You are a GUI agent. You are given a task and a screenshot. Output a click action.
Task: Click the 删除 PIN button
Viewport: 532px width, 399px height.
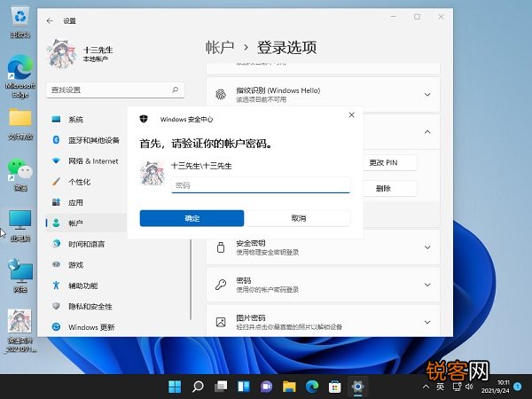click(x=389, y=188)
